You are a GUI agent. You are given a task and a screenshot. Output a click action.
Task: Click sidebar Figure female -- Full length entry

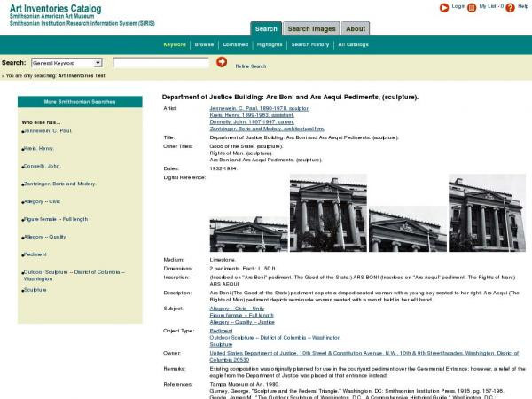click(56, 219)
